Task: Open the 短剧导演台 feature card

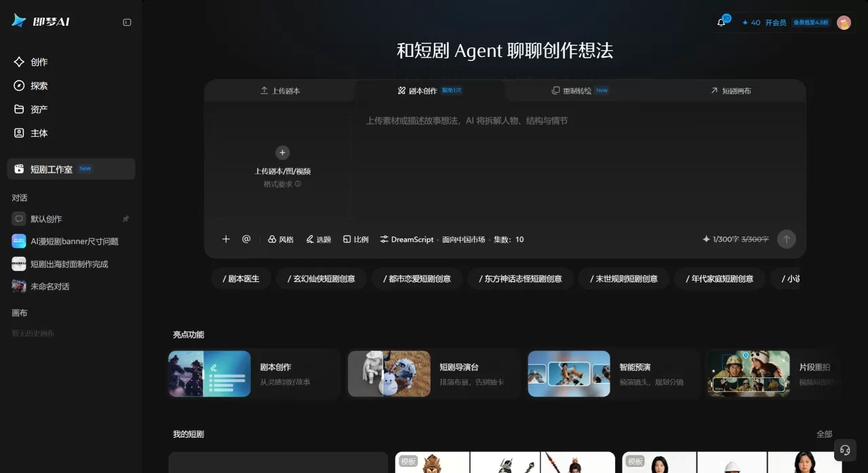Action: click(434, 374)
